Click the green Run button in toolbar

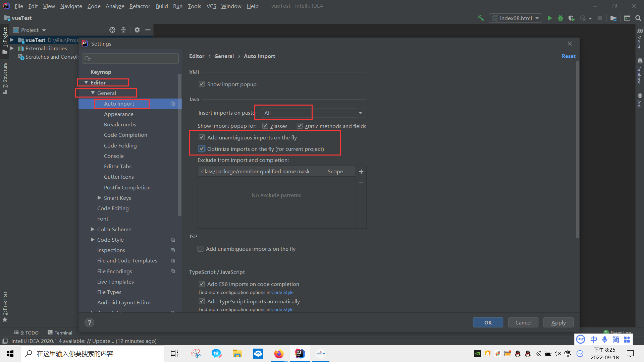(550, 18)
